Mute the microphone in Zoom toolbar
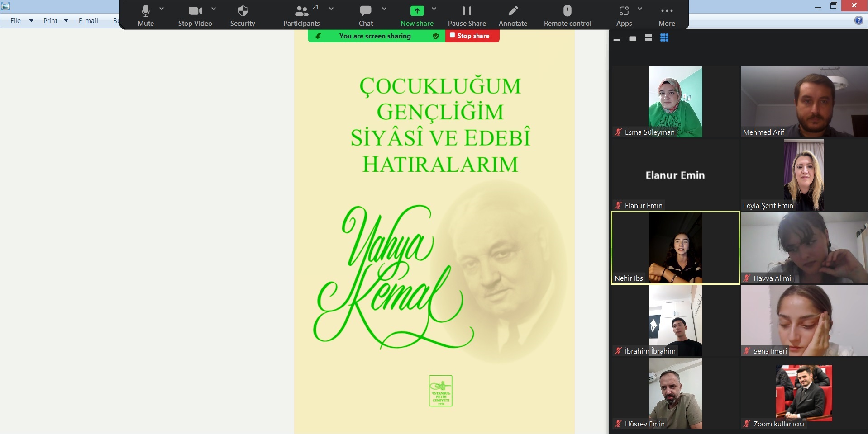The image size is (868, 434). click(146, 15)
